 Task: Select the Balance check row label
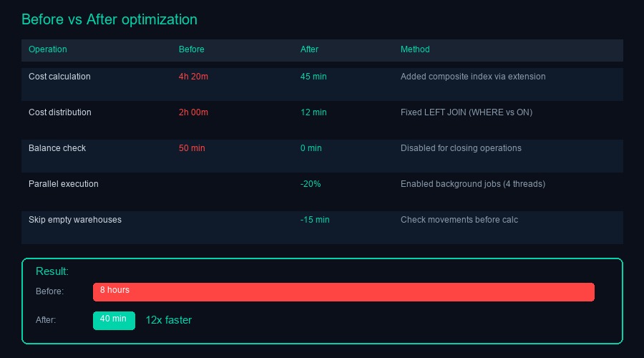[57, 148]
